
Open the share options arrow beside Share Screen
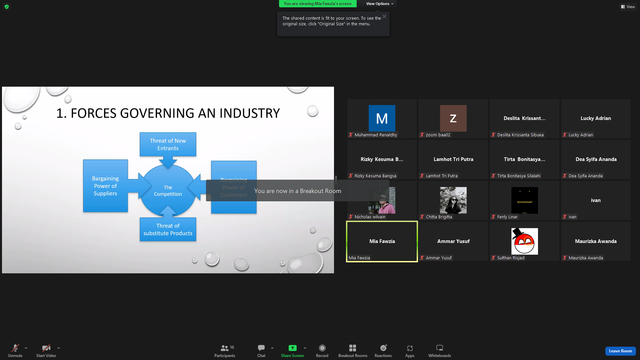coord(304,348)
